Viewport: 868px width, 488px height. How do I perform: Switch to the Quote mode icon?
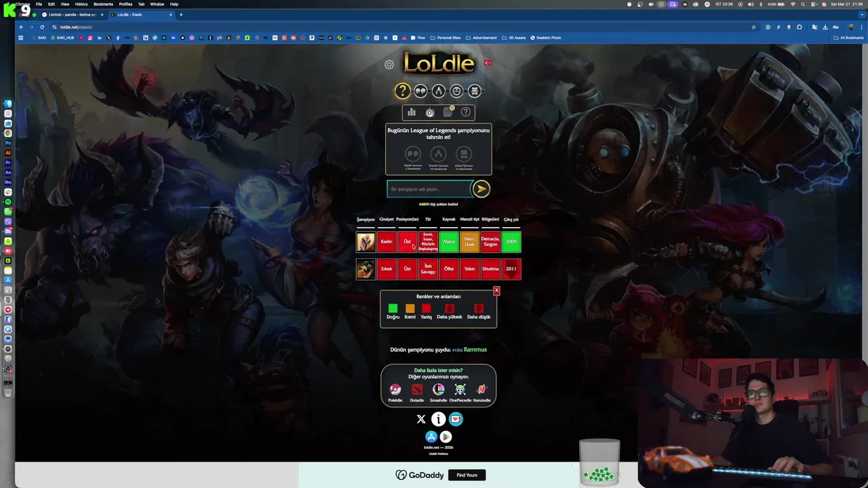(x=420, y=91)
